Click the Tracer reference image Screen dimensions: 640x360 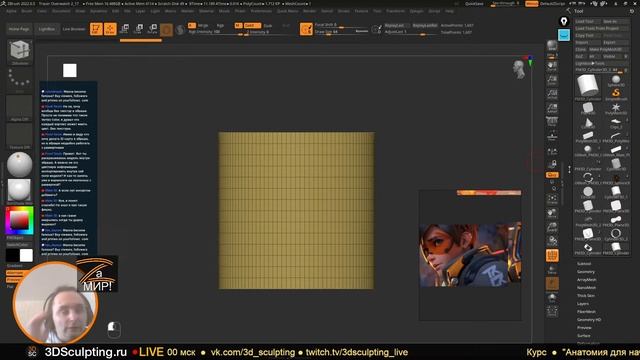(470, 254)
